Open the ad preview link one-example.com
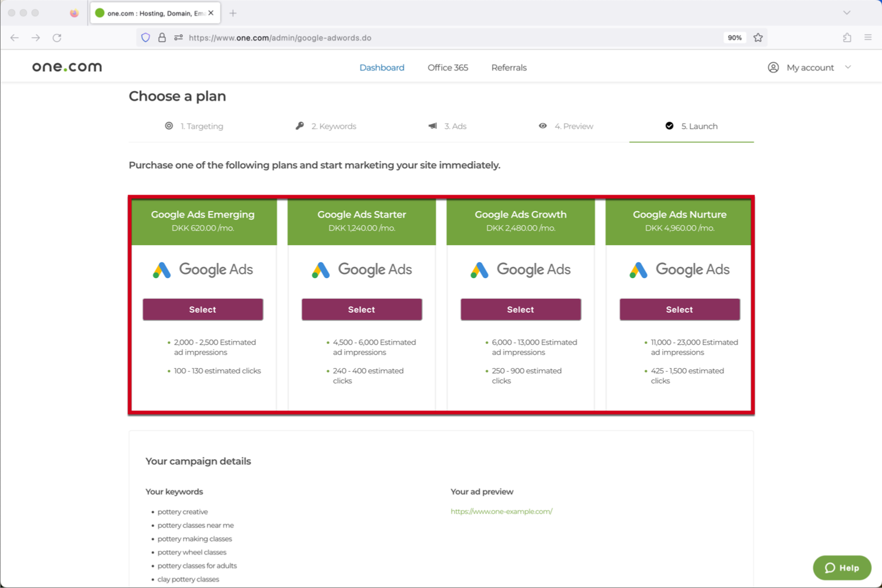The width and height of the screenshot is (882, 588). (x=502, y=511)
